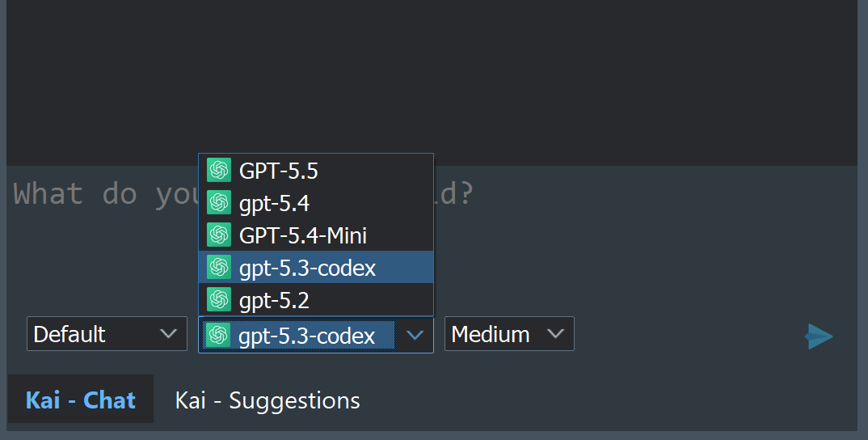Click the OpenAI logo next to gpt-5.4

point(219,203)
